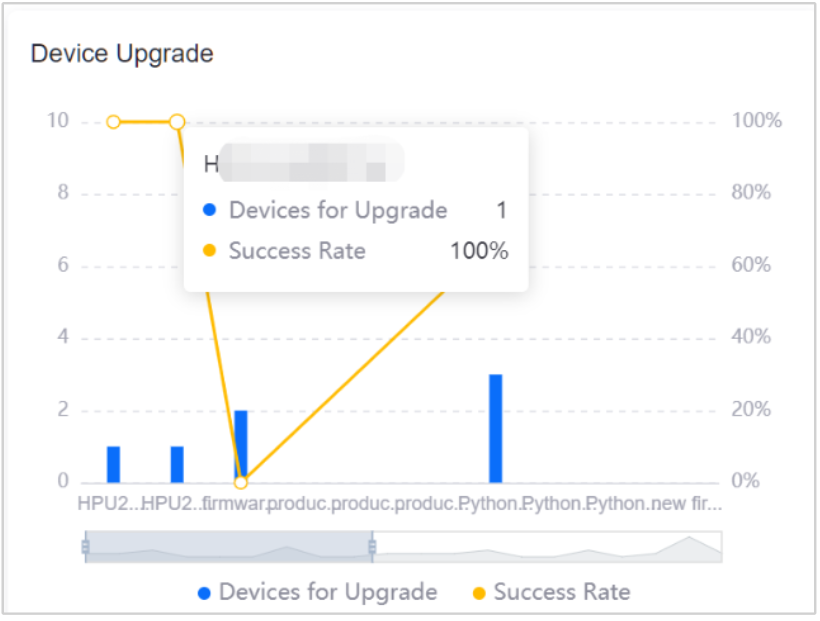Click the yellow dot beside Success Rate in tooltip
Image resolution: width=820 pixels, height=621 pixels.
211,251
